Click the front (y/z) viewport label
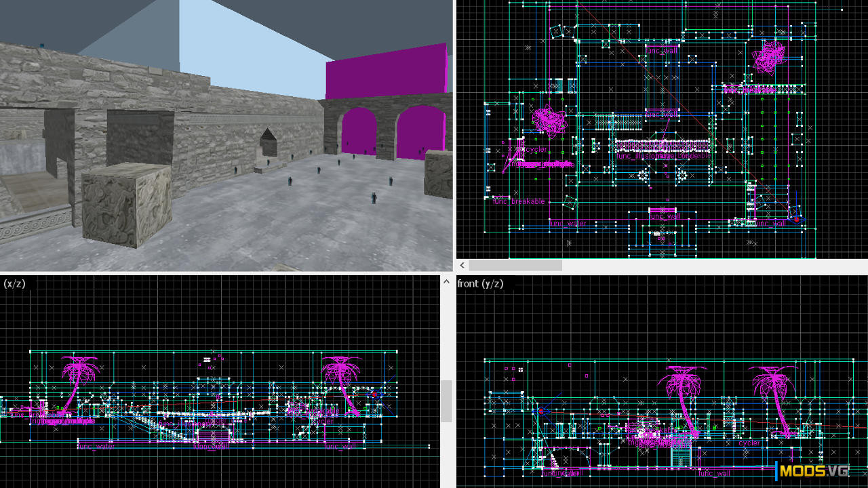868x488 pixels. pos(480,283)
